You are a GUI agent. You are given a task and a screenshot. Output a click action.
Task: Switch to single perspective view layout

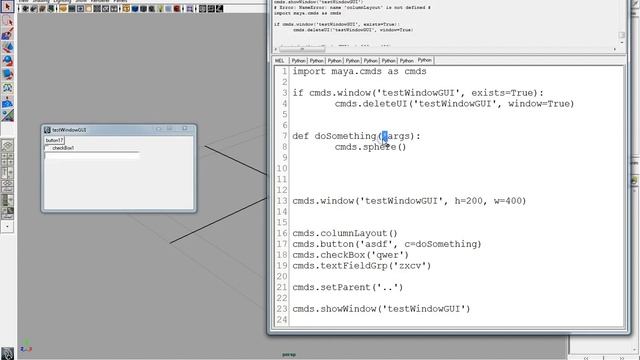tap(7, 145)
